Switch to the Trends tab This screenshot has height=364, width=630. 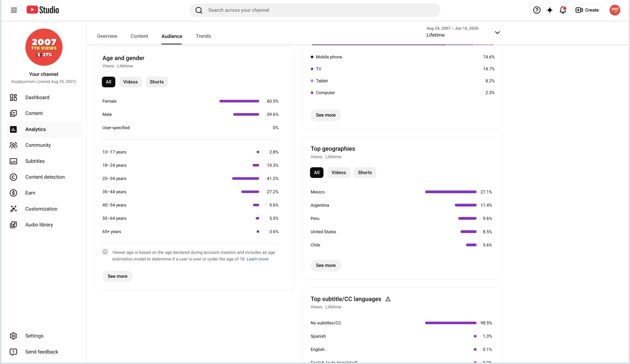click(203, 36)
